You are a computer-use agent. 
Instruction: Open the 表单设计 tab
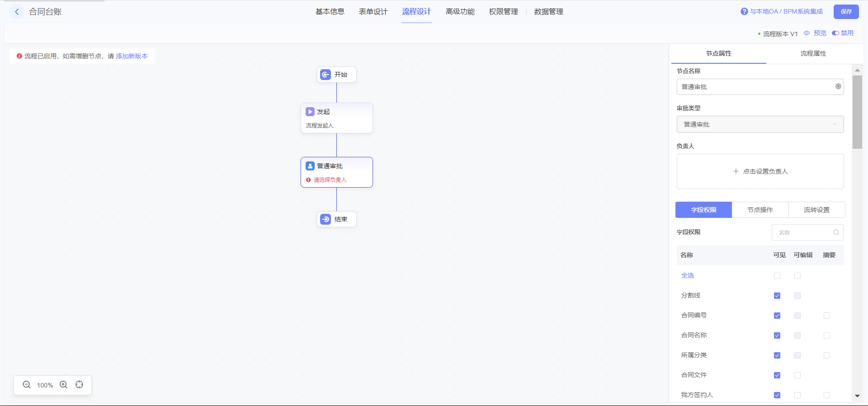(x=373, y=12)
